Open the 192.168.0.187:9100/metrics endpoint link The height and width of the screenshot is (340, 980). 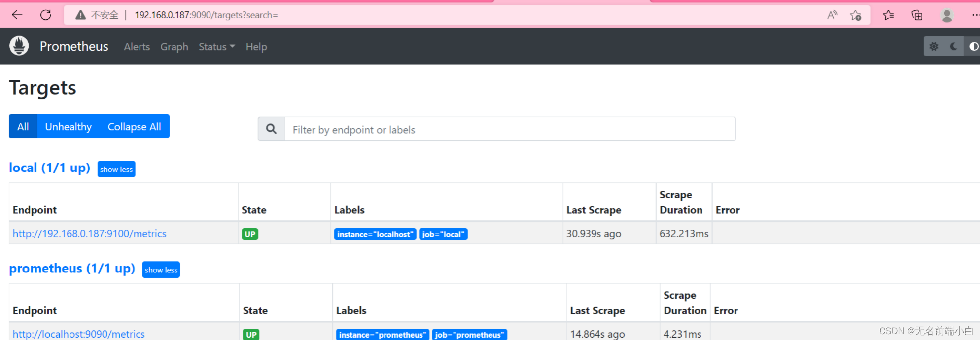pyautogui.click(x=90, y=234)
